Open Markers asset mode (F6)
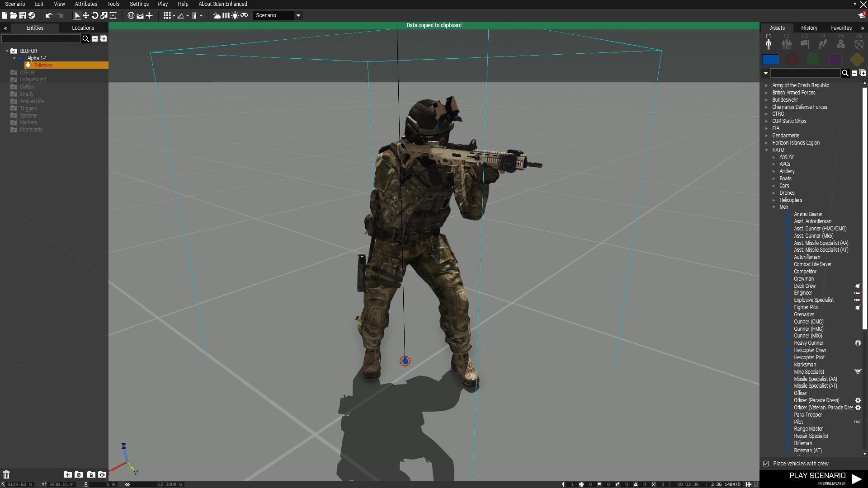This screenshot has height=488, width=868. (859, 44)
